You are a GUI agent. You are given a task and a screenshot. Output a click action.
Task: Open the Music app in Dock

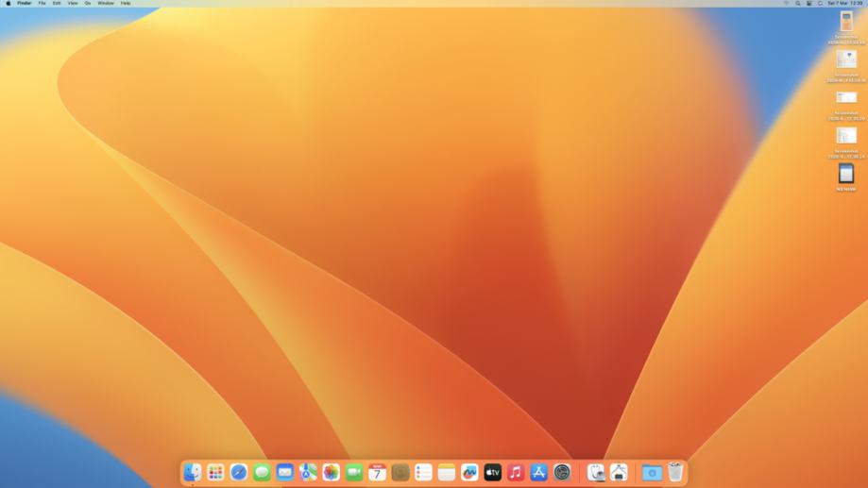coord(516,472)
